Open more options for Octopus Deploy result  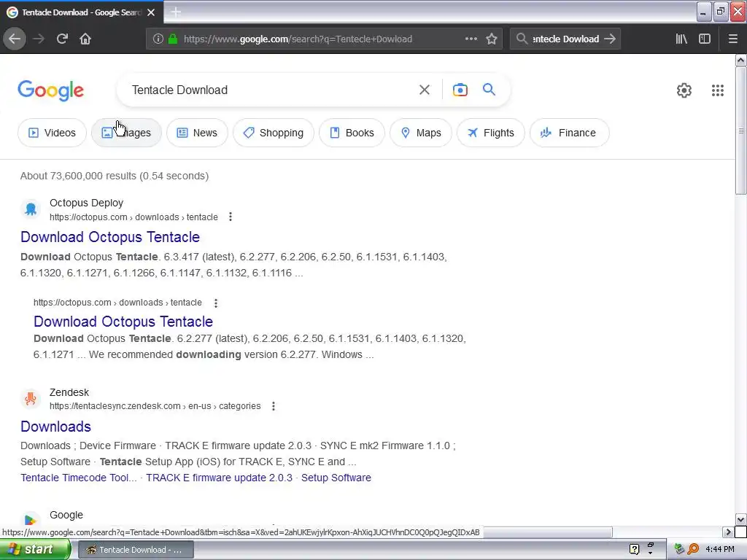coord(231,217)
